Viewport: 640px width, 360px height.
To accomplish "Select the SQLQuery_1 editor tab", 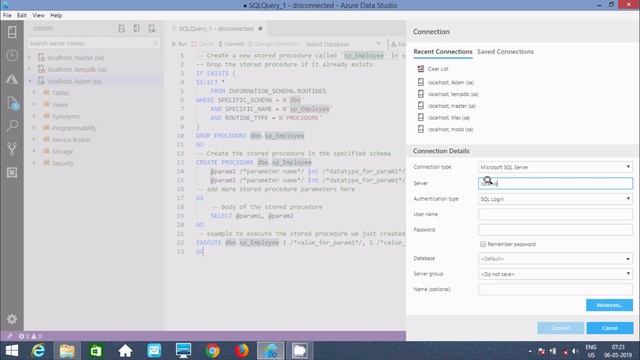I will (x=217, y=29).
